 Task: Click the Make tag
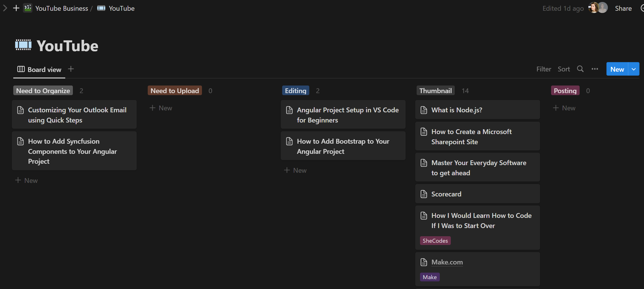pyautogui.click(x=430, y=277)
